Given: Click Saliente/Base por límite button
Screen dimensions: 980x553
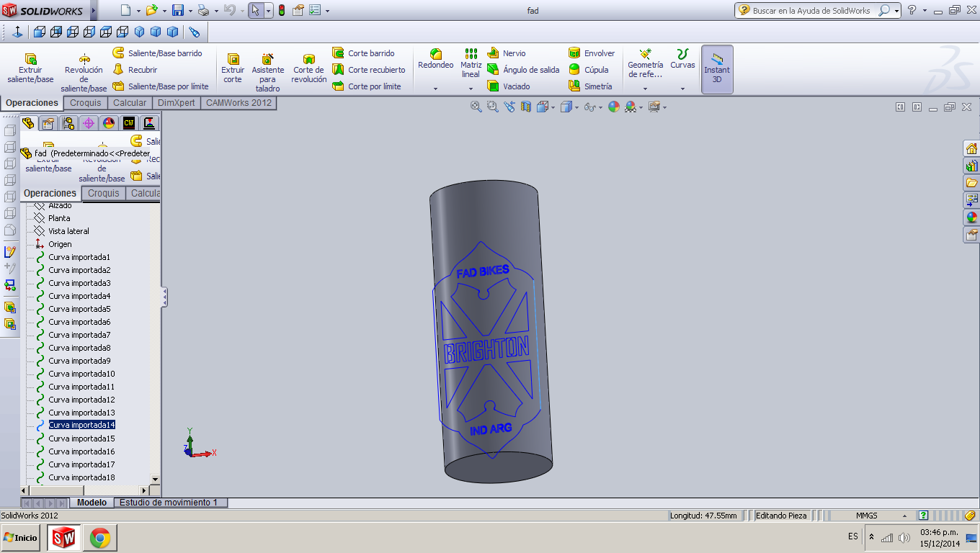Looking at the screenshot, I should click(161, 86).
